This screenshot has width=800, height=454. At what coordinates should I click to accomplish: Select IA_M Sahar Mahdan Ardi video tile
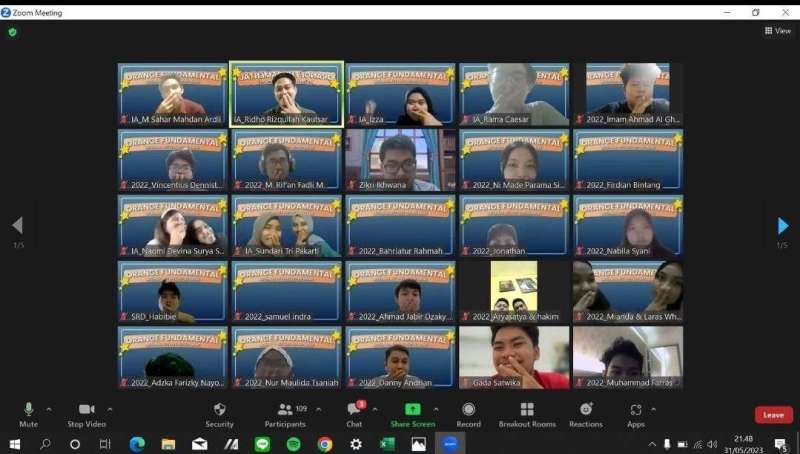click(x=172, y=94)
